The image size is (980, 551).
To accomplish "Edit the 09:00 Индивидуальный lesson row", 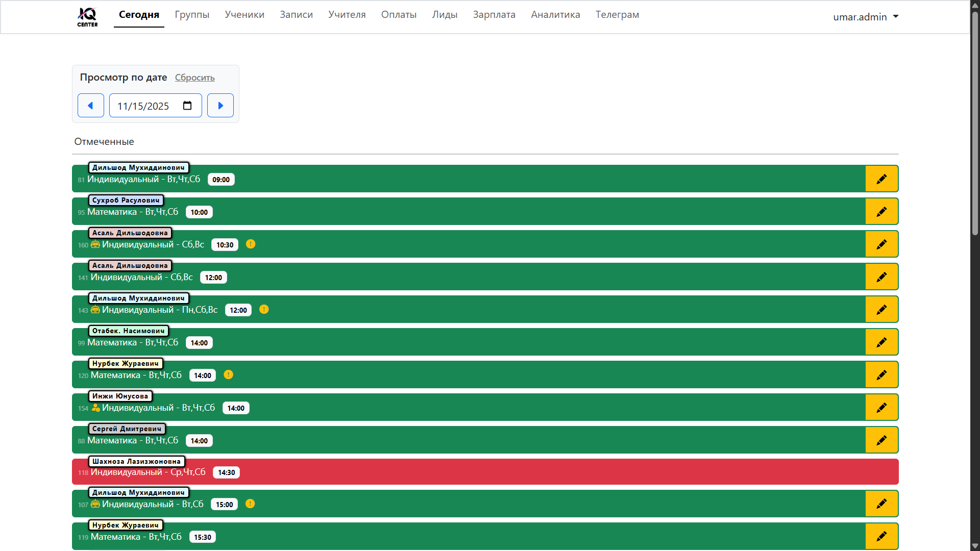I will pyautogui.click(x=881, y=179).
